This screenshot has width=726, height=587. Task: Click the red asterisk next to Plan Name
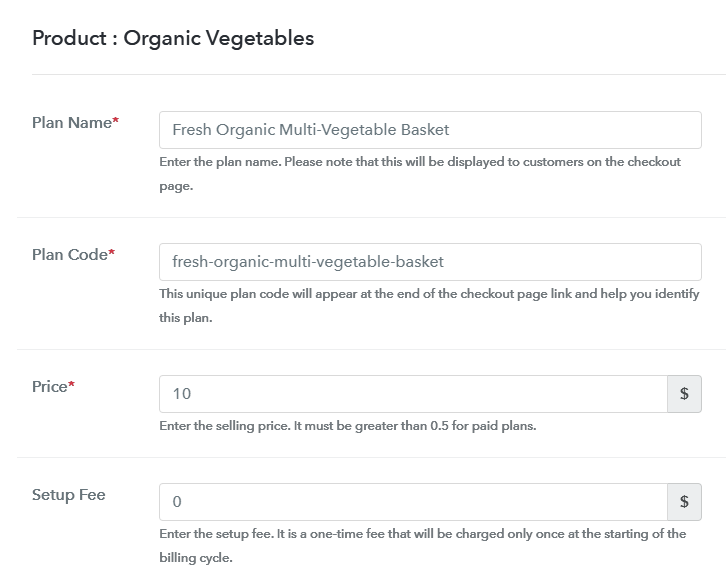pos(115,122)
